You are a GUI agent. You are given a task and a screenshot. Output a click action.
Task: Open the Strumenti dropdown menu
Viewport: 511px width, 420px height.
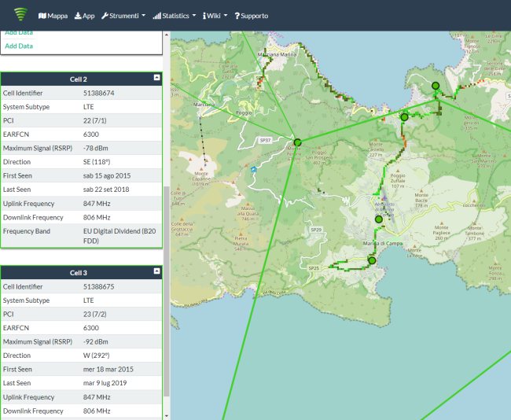point(123,16)
